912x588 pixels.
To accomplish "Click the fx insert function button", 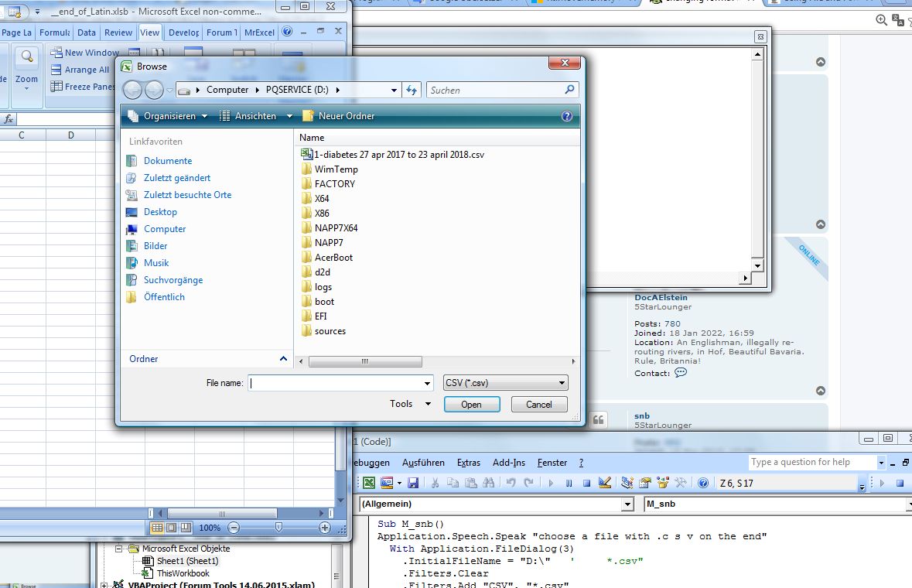I will pyautogui.click(x=9, y=118).
